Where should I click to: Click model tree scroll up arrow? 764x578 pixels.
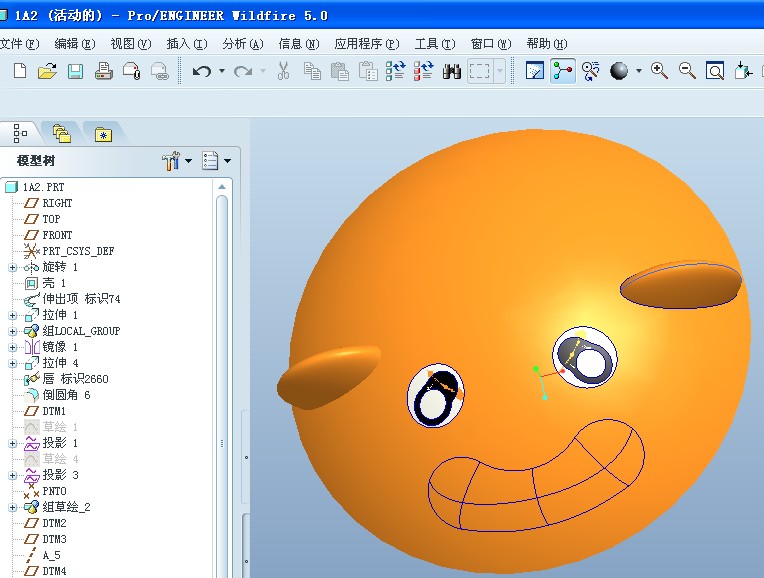coord(222,187)
